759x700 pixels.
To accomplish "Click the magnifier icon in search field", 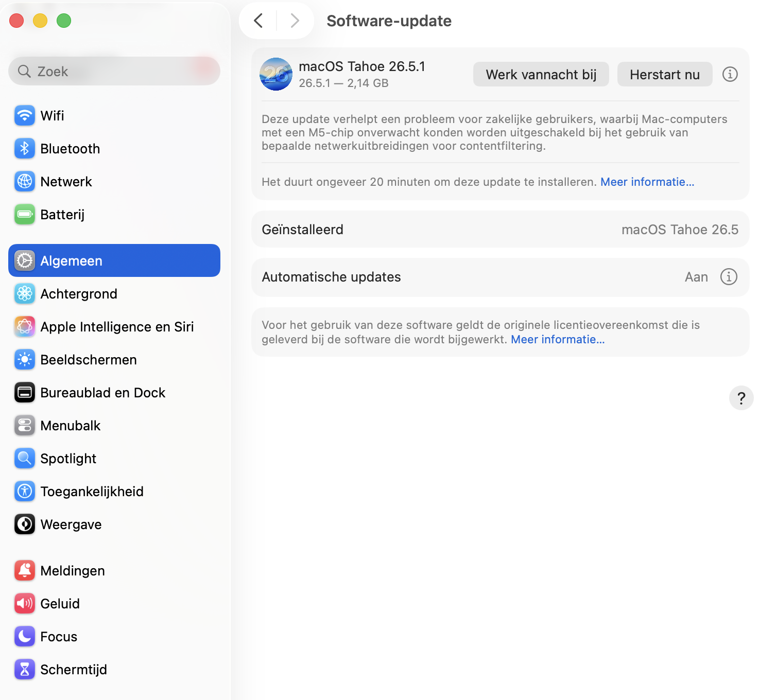I will coord(24,71).
